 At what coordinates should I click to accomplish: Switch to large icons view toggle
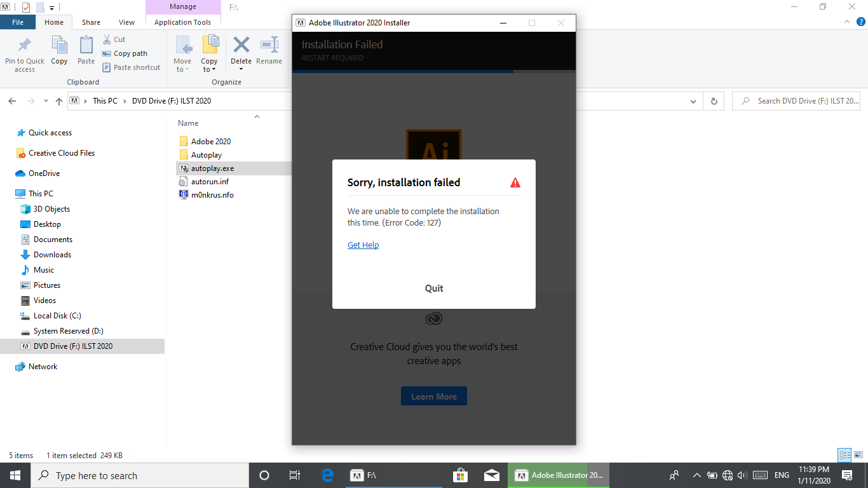click(858, 455)
